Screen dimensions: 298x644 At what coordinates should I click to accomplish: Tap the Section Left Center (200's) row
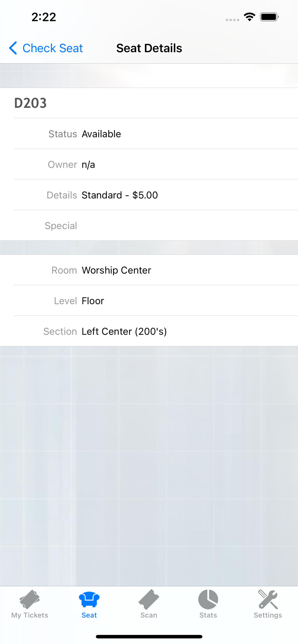point(149,331)
